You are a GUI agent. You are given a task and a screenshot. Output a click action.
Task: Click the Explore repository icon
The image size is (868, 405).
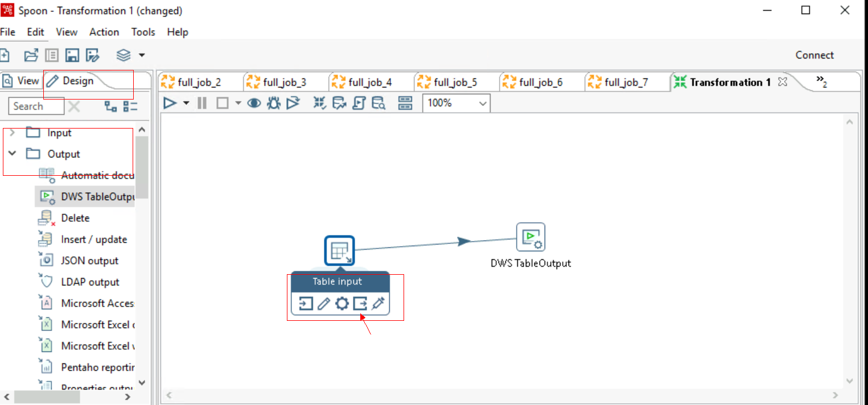point(52,55)
